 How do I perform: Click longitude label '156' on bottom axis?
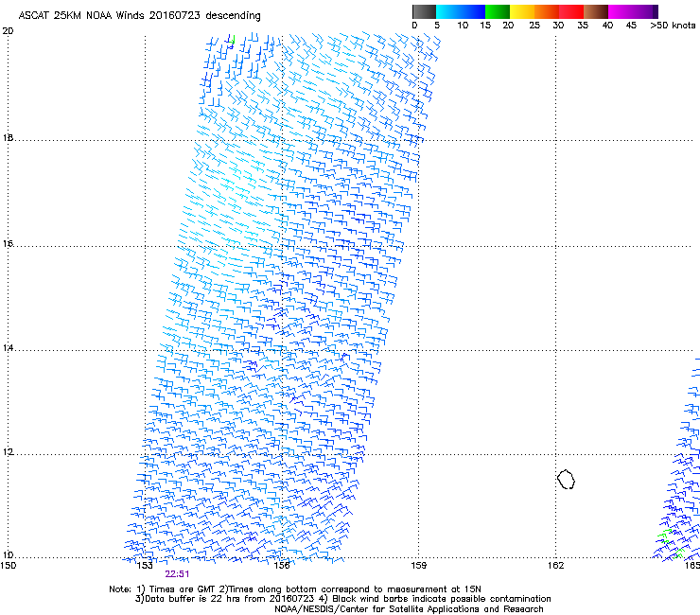point(282,566)
